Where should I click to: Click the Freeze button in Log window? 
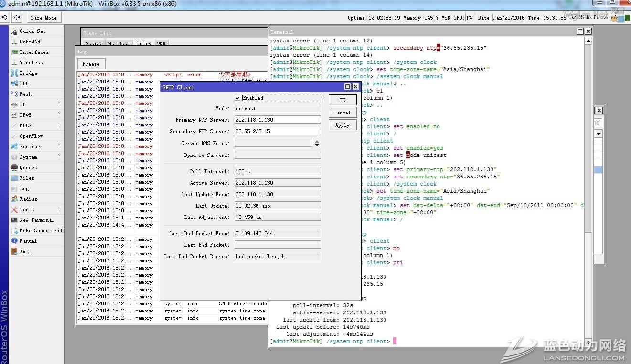[91, 64]
